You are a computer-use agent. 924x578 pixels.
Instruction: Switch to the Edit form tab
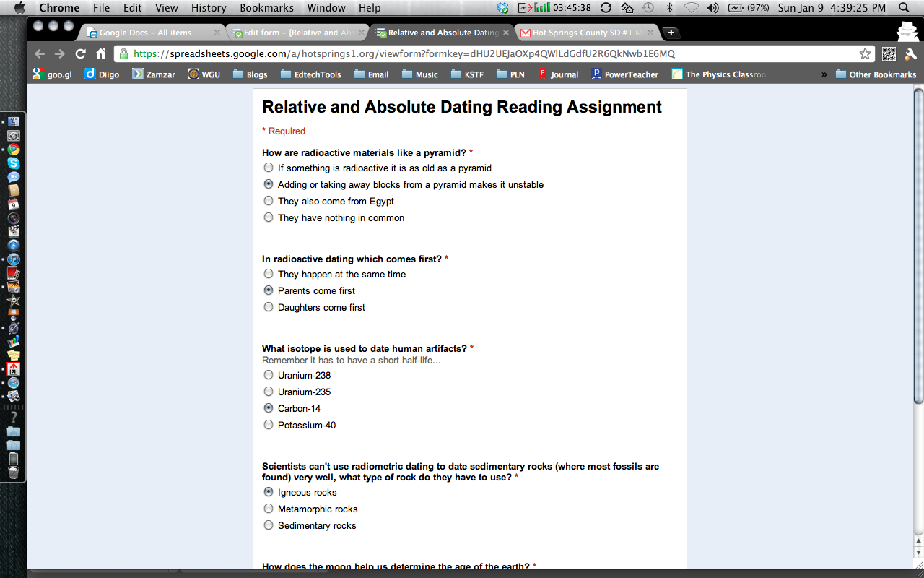point(297,33)
